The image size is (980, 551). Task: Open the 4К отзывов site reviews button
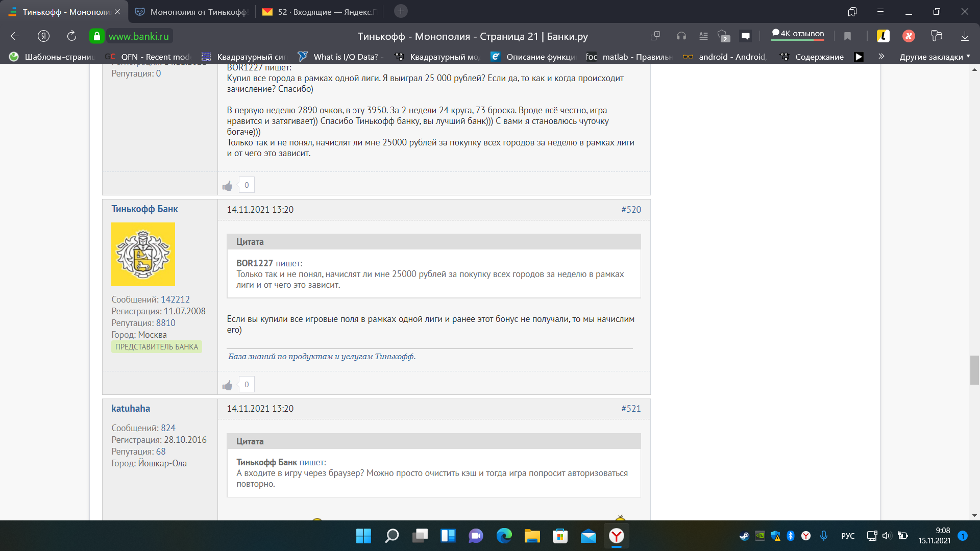click(x=798, y=34)
